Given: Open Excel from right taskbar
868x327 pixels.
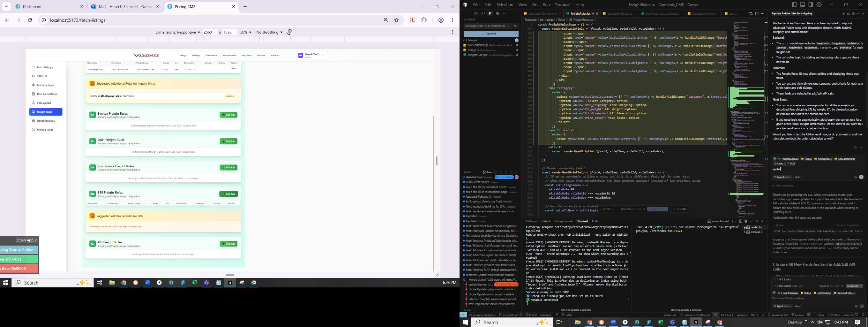Looking at the screenshot, I should click(x=661, y=322).
